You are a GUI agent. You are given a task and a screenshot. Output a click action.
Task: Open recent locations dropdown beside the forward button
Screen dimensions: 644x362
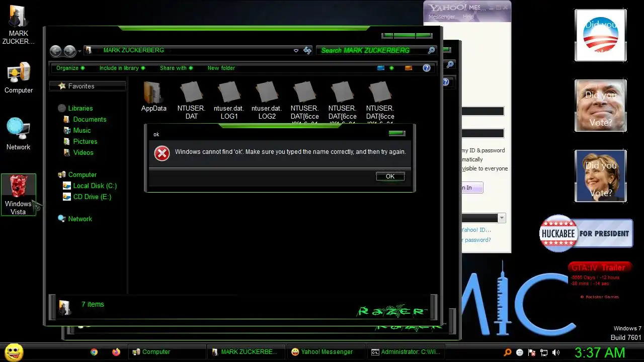tap(79, 51)
